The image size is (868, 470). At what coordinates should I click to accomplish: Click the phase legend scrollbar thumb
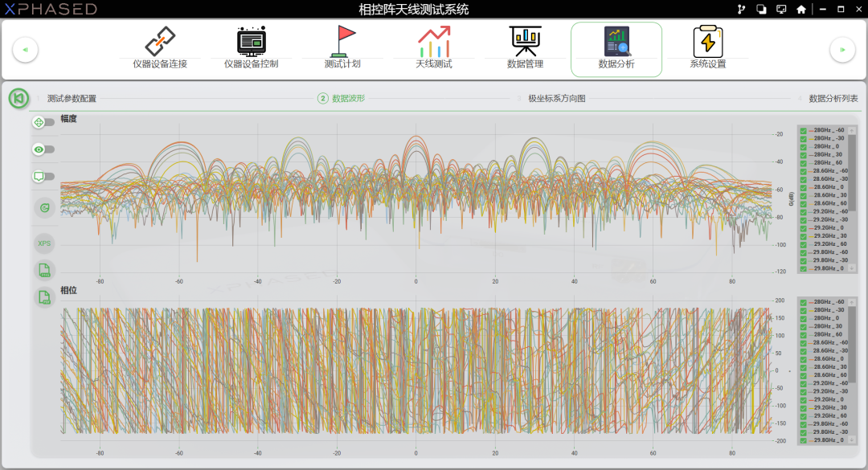852,345
